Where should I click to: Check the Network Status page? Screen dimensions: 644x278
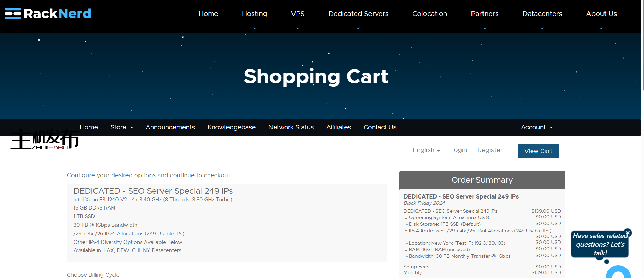(291, 127)
